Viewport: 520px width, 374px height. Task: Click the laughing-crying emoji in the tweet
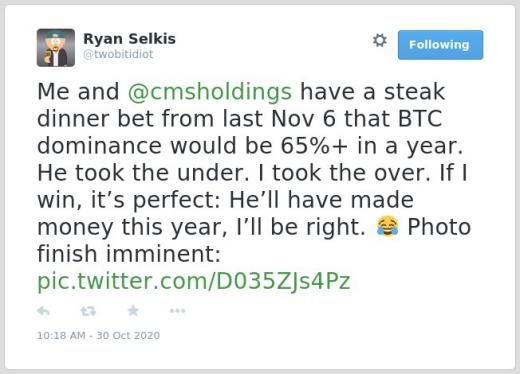[387, 226]
